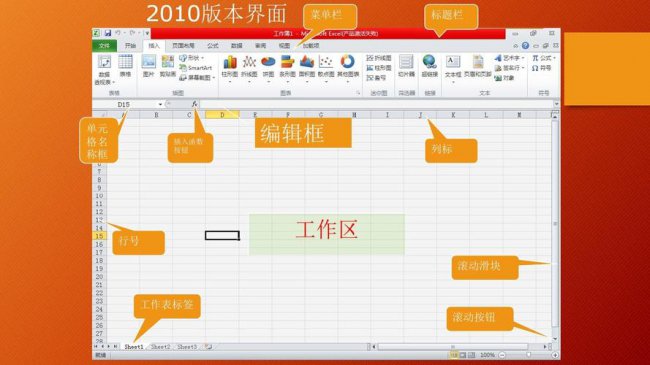The image size is (650, 365).
Task: Click the name box showing D15
Action: [x=124, y=105]
